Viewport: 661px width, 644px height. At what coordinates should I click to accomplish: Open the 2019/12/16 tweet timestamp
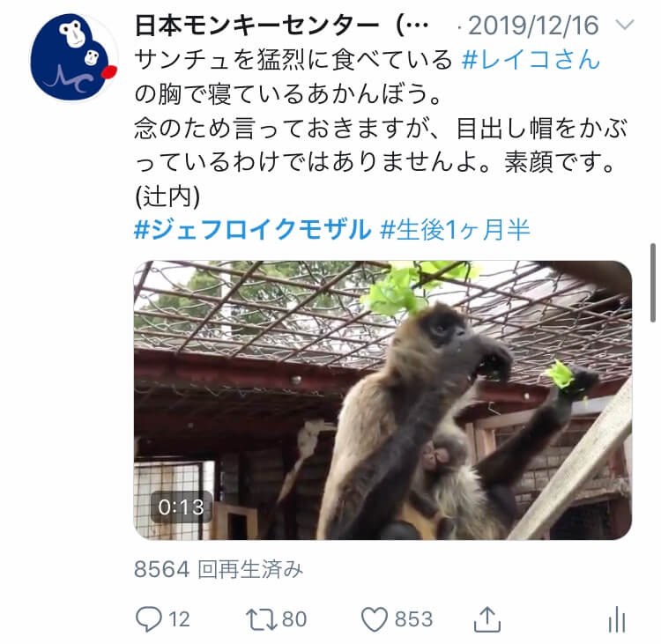(x=533, y=26)
